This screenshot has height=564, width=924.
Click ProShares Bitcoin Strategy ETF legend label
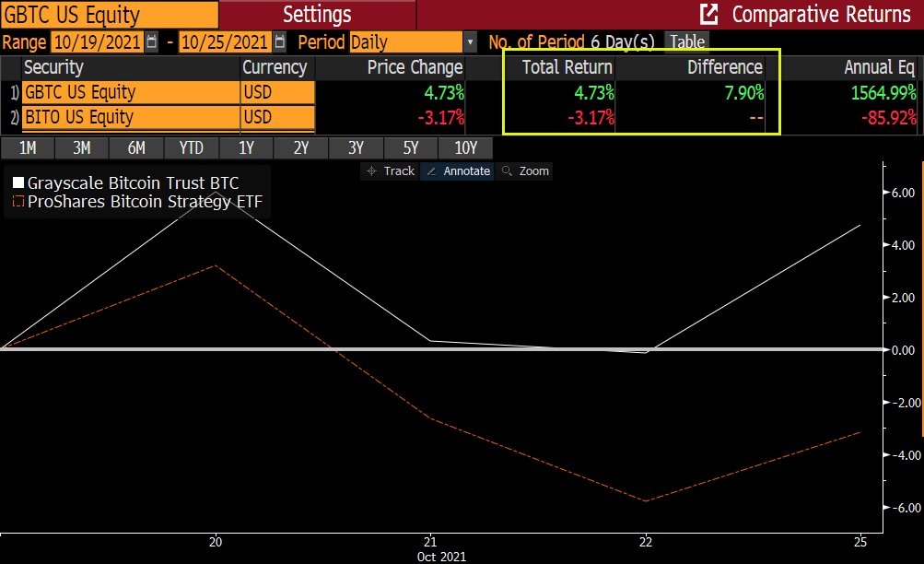coord(145,202)
